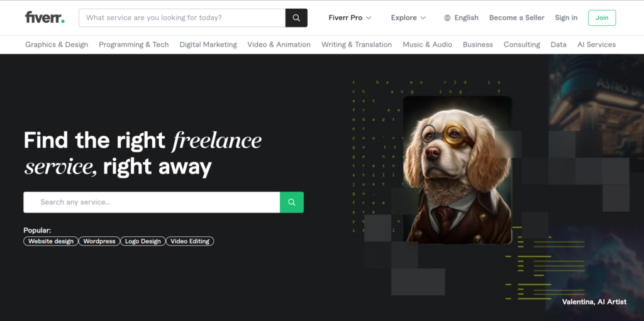644x321 pixels.
Task: Select the Website design popular tag
Action: [x=51, y=241]
